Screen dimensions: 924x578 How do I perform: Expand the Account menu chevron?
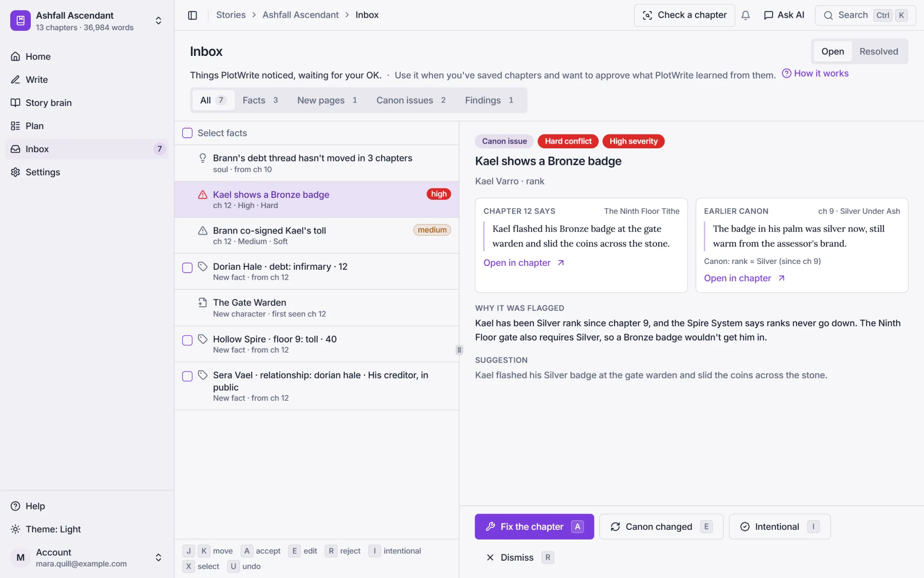point(158,557)
